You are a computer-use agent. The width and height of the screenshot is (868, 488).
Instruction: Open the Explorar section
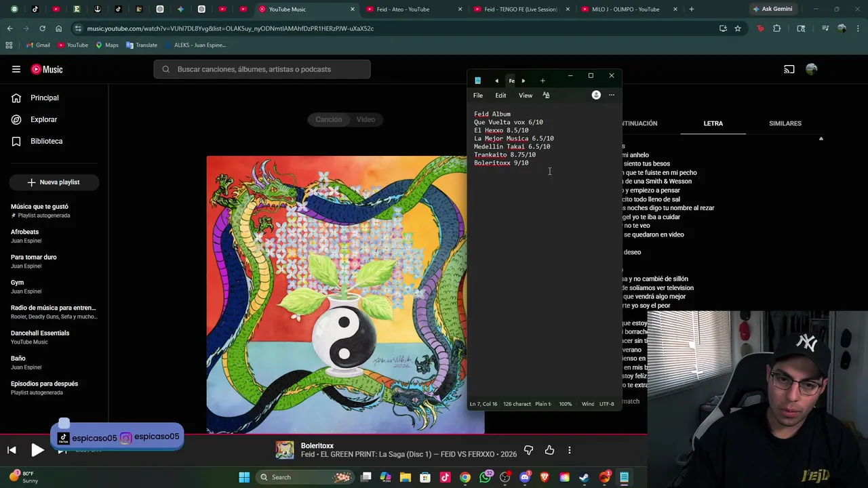tap(44, 119)
